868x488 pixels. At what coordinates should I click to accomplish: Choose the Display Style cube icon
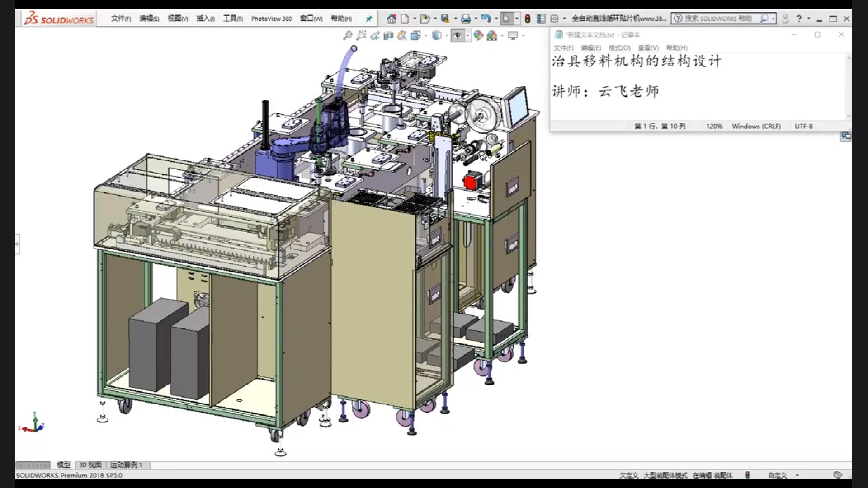[436, 35]
